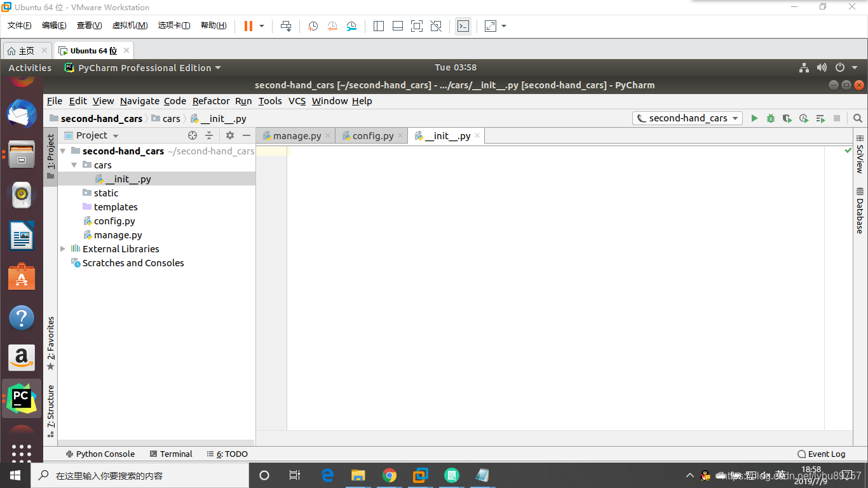
Task: Start debugging with the bug icon
Action: [x=771, y=118]
